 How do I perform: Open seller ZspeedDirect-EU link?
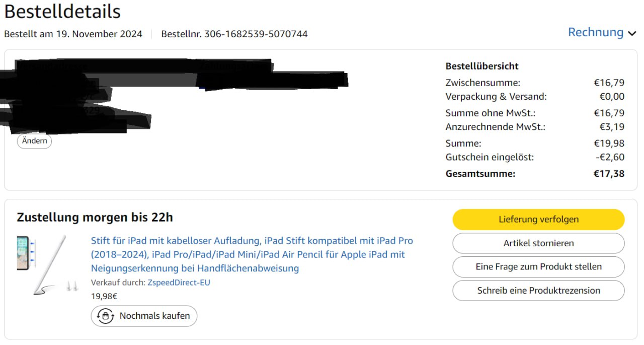(179, 283)
